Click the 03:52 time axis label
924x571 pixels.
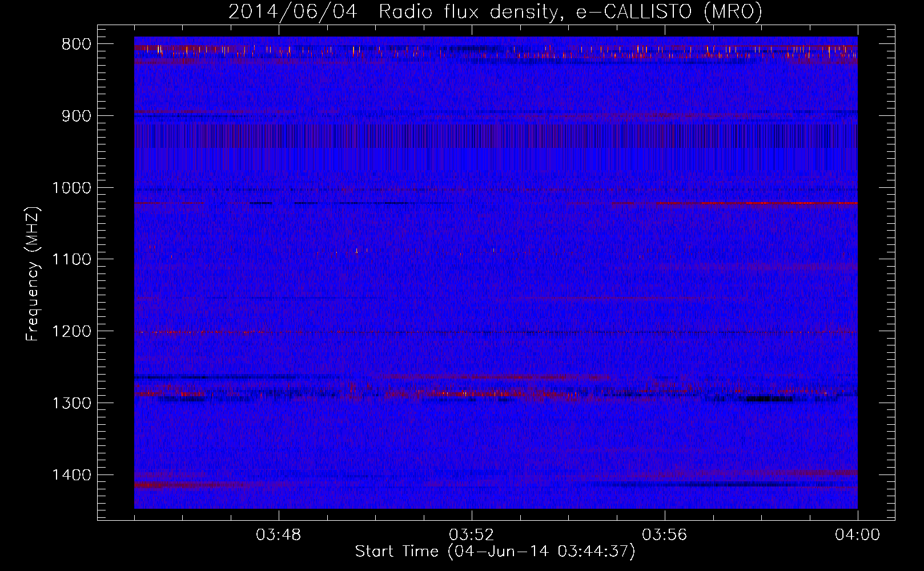(x=472, y=535)
